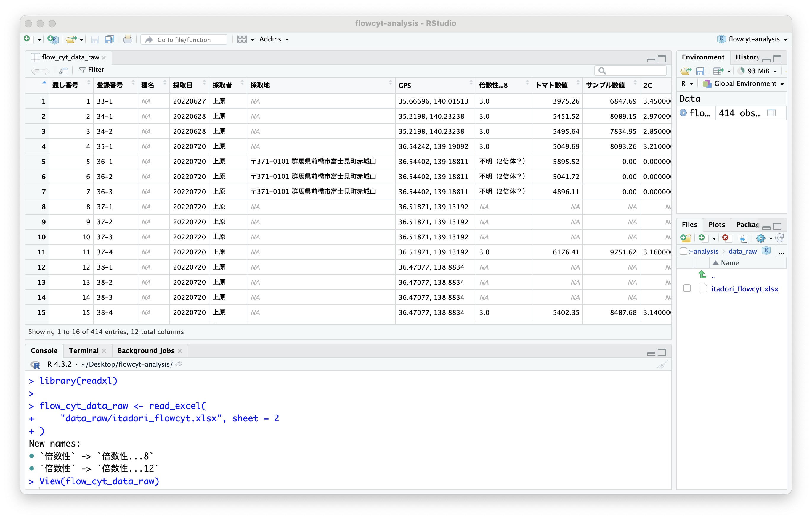Viewport: 812px width, 519px height.
Task: Toggle the select-all checkbox in Files breadcrumb
Action: [x=683, y=252]
